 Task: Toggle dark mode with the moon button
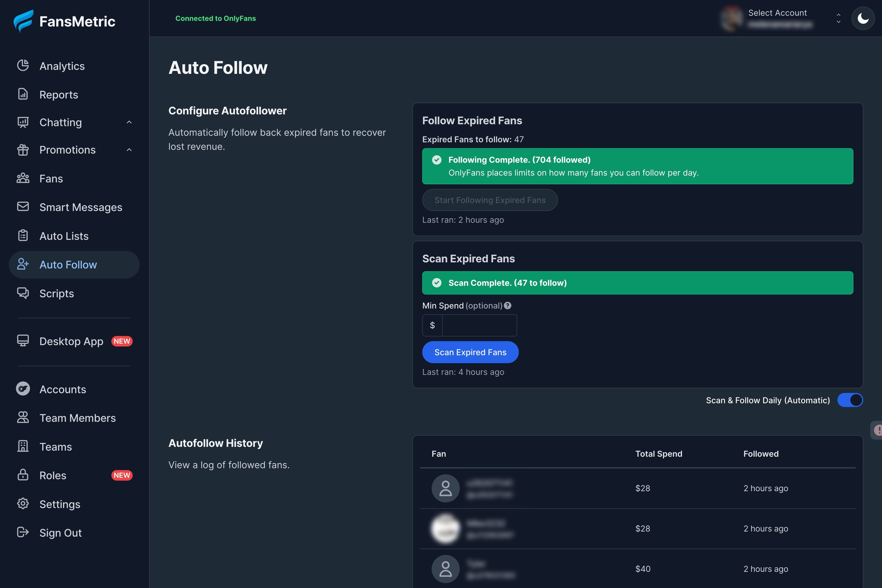click(863, 18)
